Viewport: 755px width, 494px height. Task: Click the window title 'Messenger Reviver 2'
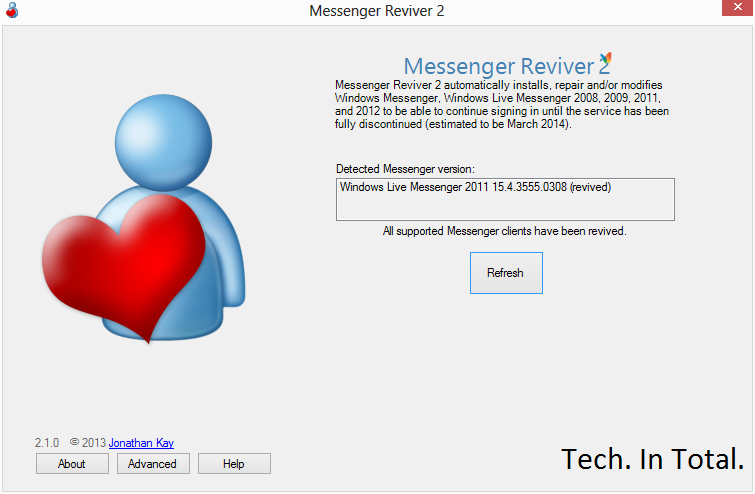point(377,11)
